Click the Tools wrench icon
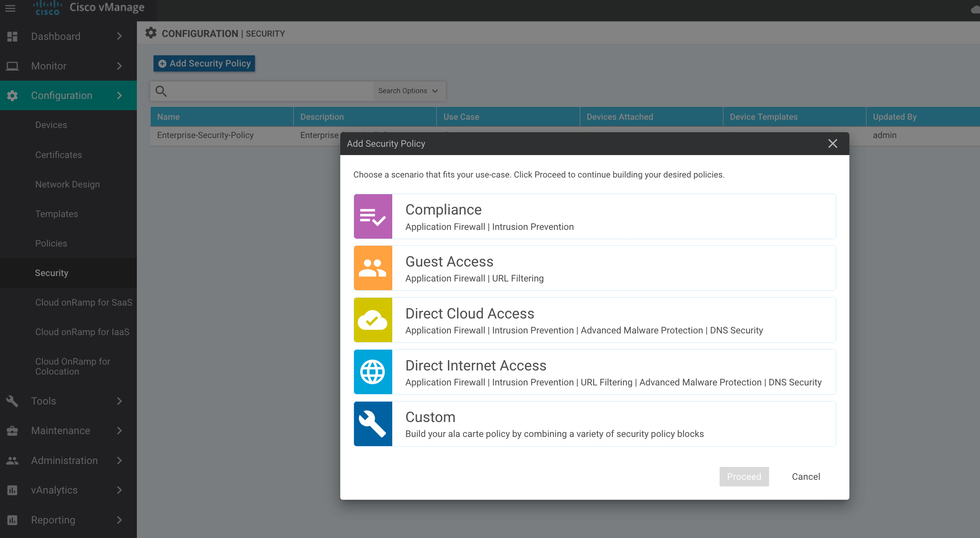The height and width of the screenshot is (538, 980). [x=12, y=401]
